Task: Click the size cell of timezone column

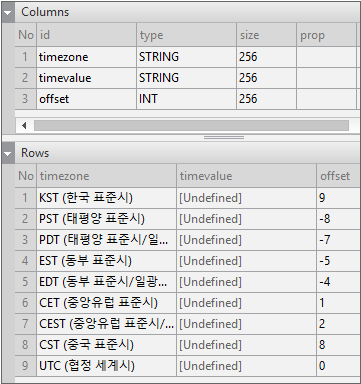Action: (266, 57)
